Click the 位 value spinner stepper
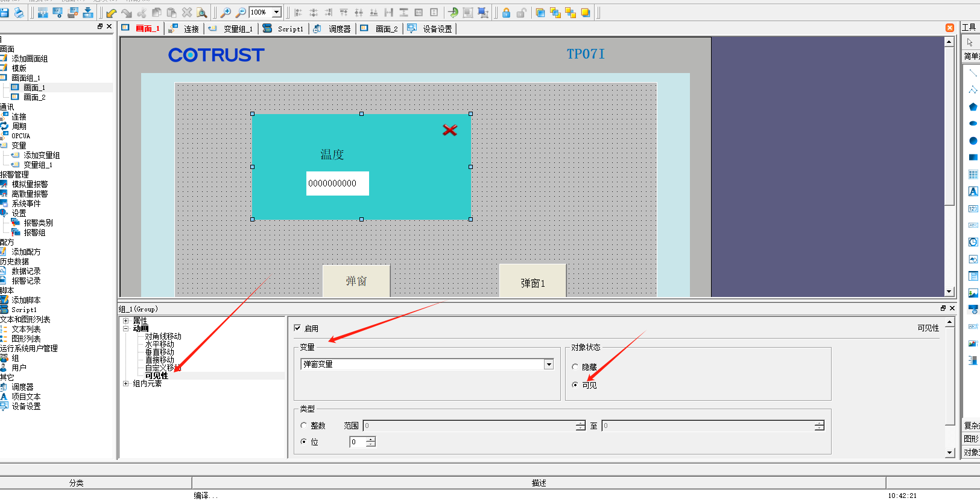This screenshot has width=980, height=504. coord(371,442)
